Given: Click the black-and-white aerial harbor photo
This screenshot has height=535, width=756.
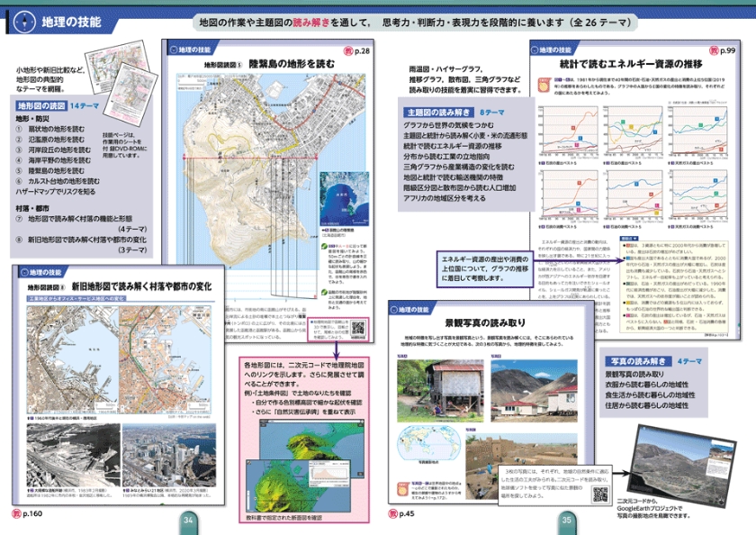Looking at the screenshot, I should (x=73, y=456).
